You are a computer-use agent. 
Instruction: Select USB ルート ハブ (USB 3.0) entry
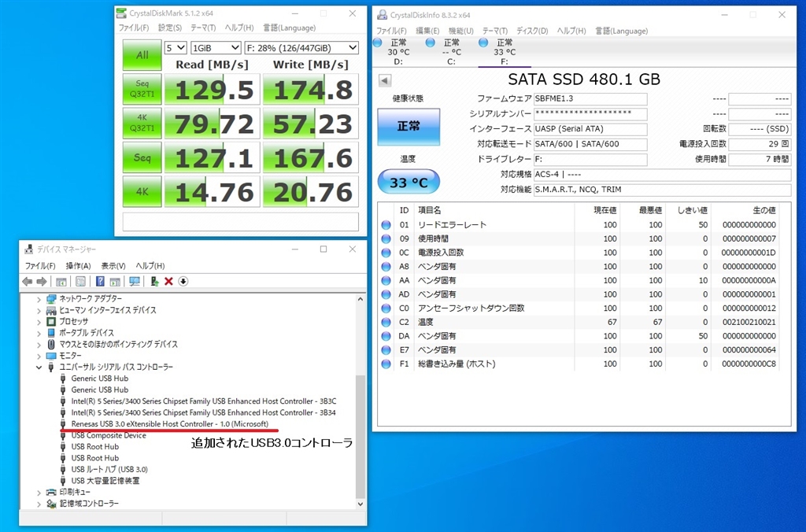[109, 469]
